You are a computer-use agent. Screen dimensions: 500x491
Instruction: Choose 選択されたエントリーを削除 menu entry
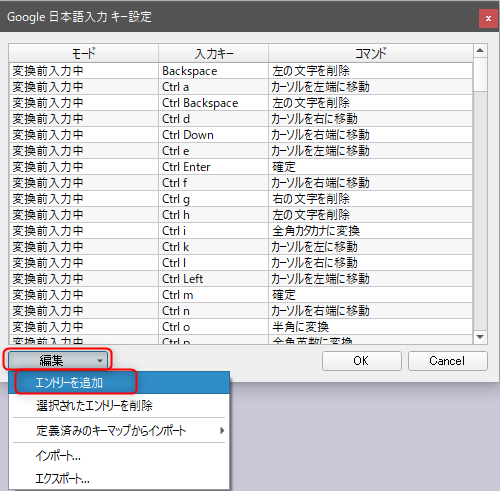(119, 406)
